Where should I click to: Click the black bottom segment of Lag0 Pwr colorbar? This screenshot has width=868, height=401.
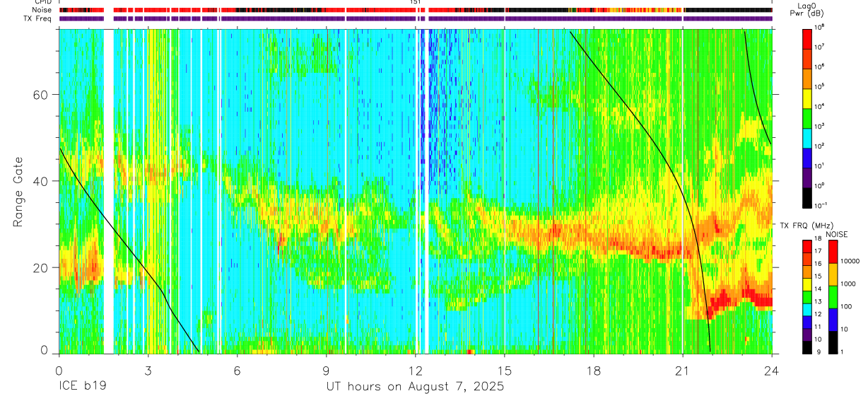pos(807,197)
